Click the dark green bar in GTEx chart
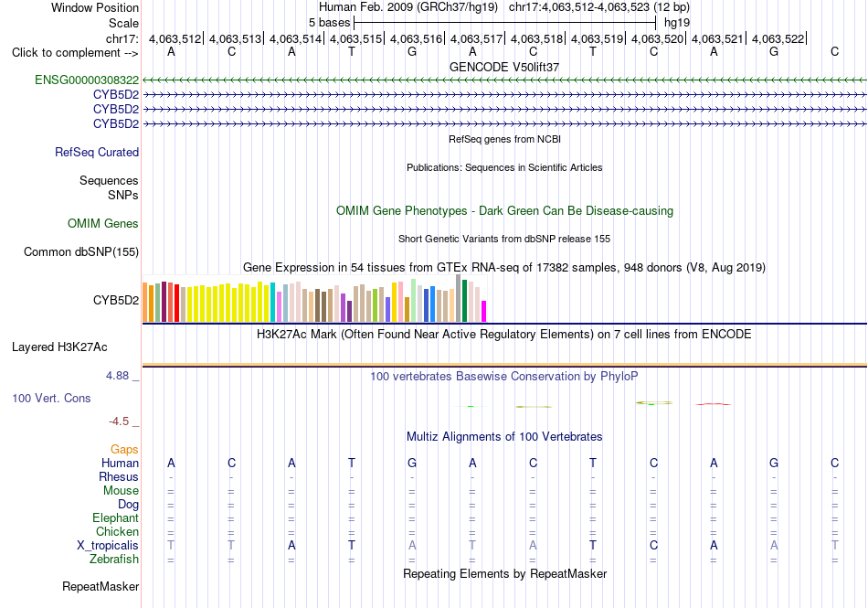This screenshot has height=608, width=868. [464, 301]
